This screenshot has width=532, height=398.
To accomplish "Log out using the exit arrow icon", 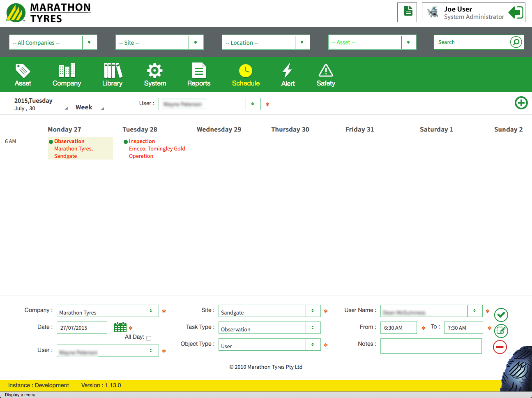I will pyautogui.click(x=516, y=12).
